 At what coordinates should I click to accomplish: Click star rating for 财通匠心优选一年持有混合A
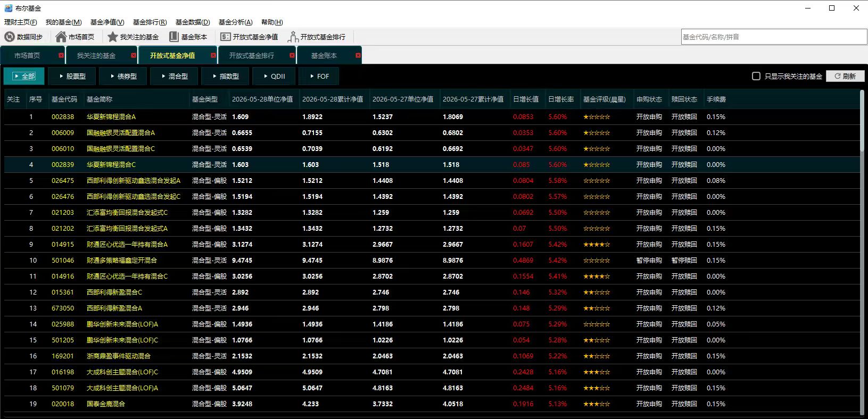[x=597, y=245]
